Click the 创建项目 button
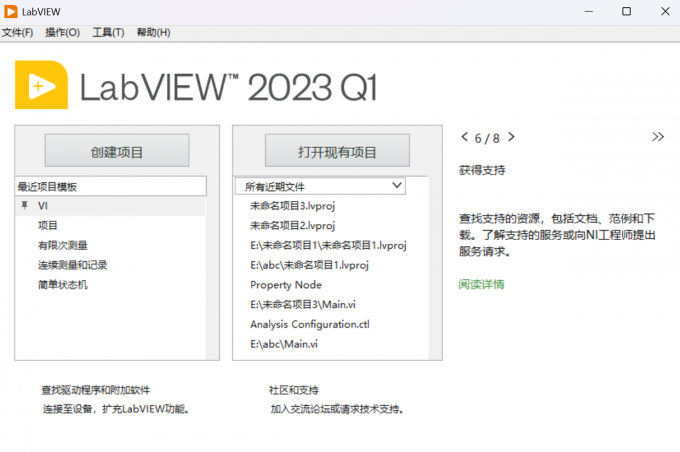The height and width of the screenshot is (452, 680). [117, 151]
